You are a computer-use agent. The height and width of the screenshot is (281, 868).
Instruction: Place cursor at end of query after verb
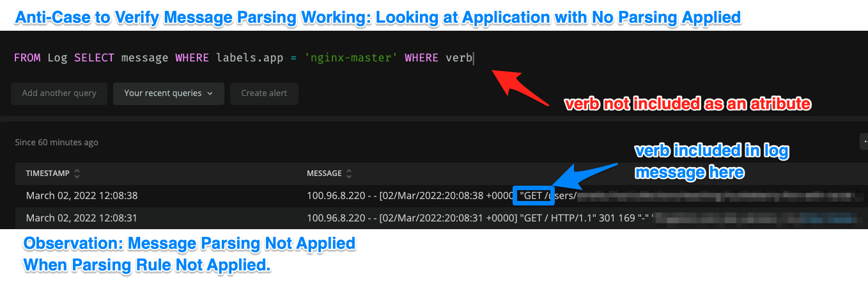pyautogui.click(x=472, y=58)
